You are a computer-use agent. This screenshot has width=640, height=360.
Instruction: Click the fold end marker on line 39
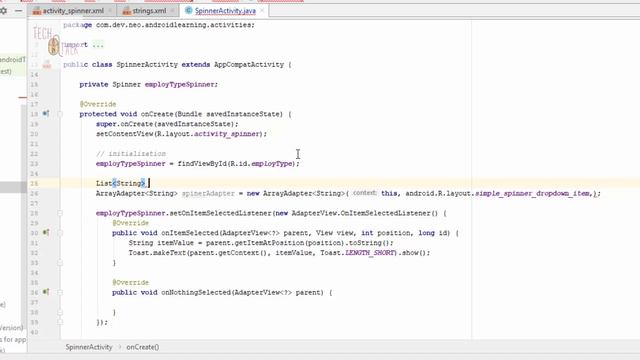click(x=60, y=322)
